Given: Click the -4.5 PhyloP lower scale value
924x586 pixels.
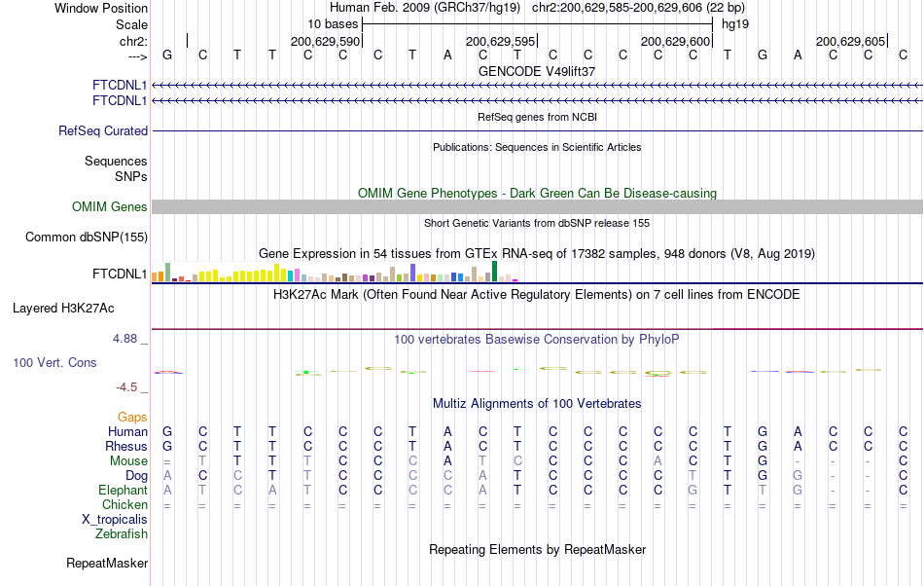Looking at the screenshot, I should point(126,387).
